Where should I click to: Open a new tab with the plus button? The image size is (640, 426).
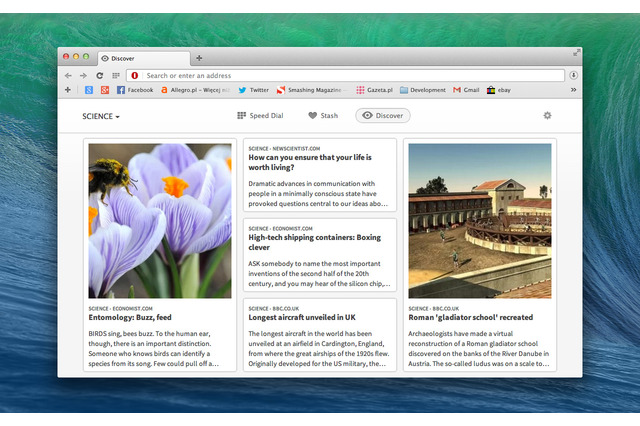tap(199, 58)
